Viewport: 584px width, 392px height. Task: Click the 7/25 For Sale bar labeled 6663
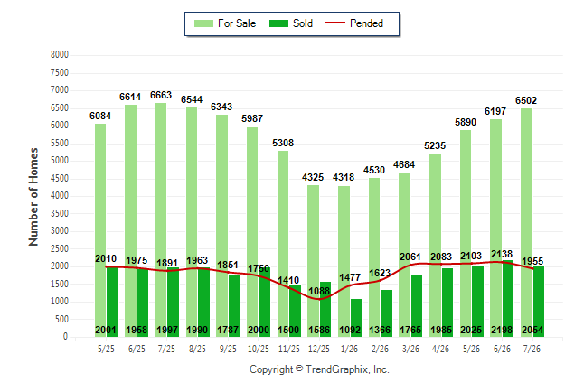(161, 219)
